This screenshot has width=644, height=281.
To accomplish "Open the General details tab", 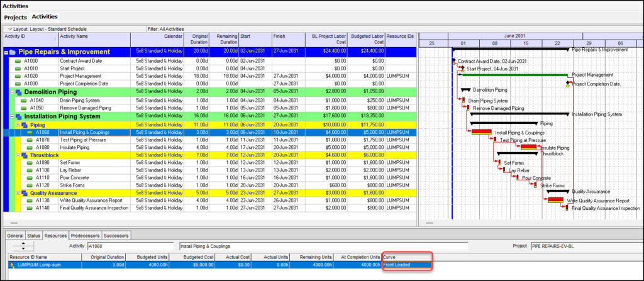I will [15, 236].
